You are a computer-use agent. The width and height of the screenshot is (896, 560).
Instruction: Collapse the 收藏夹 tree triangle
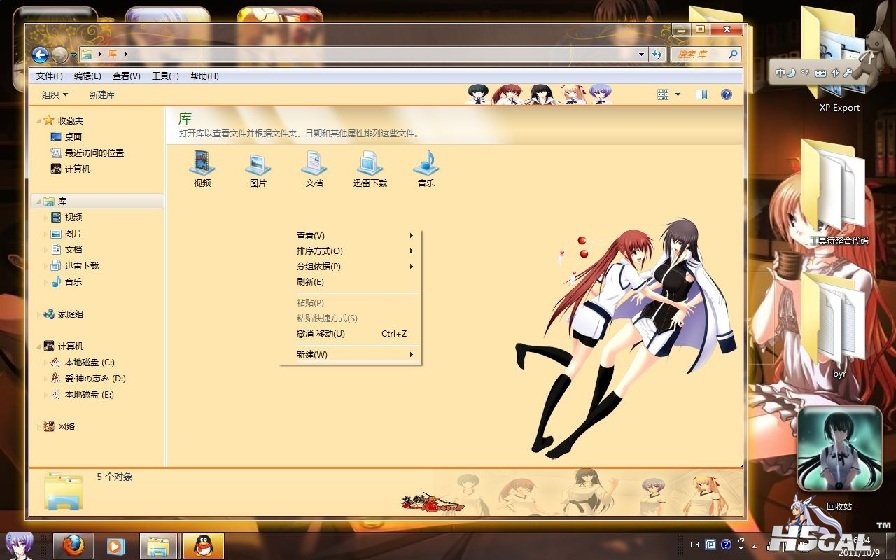39,121
